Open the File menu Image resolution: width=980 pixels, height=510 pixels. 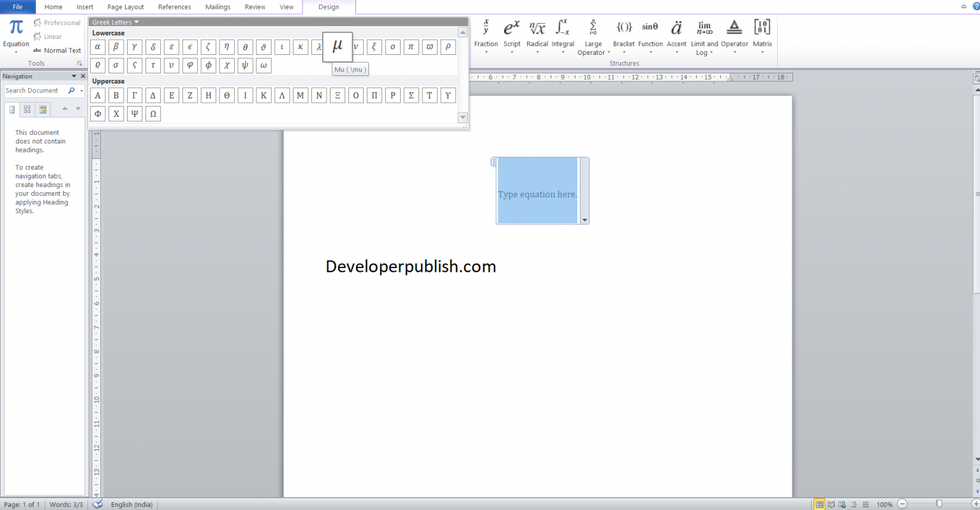pyautogui.click(x=17, y=7)
